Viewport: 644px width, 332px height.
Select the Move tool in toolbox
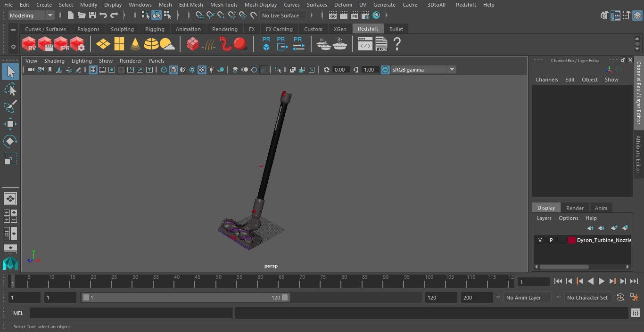tap(10, 124)
